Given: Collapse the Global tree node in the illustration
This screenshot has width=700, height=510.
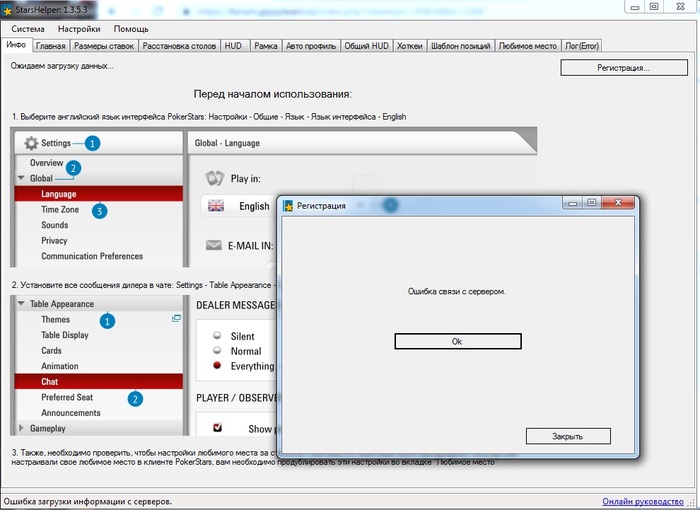Looking at the screenshot, I should tap(21, 178).
